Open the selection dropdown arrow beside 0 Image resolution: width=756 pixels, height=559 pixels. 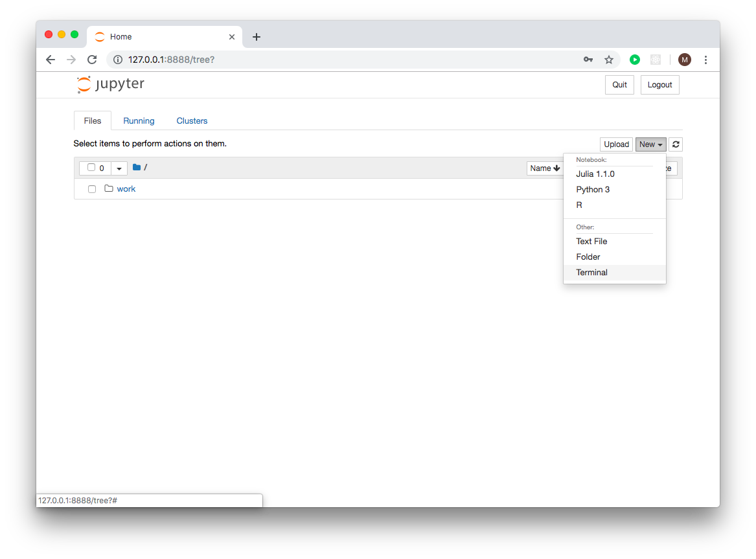coord(119,168)
